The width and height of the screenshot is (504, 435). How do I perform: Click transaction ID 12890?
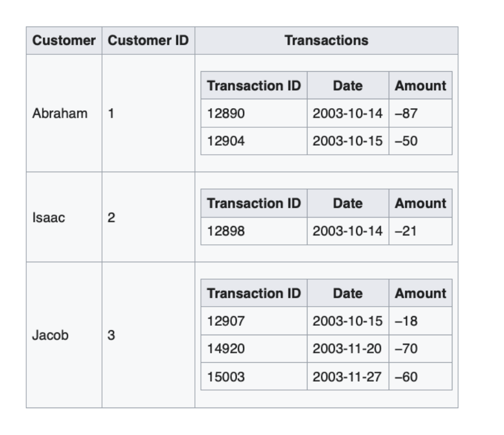click(254, 113)
